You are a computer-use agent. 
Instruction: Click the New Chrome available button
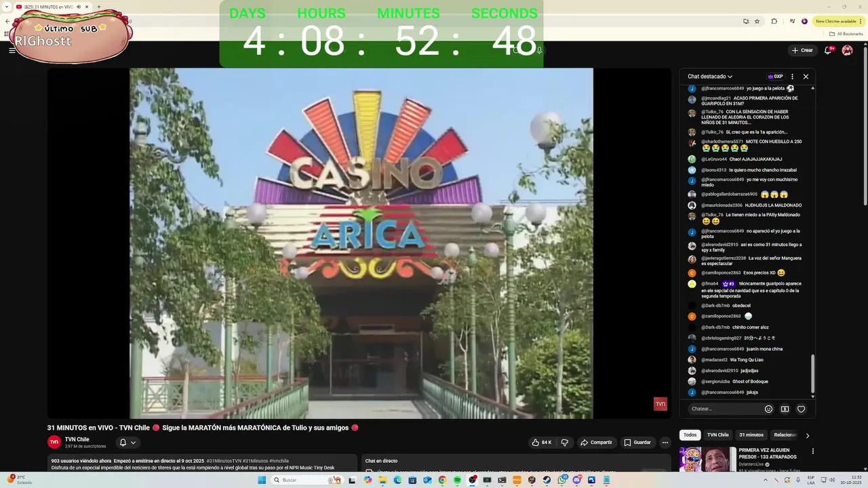(839, 21)
